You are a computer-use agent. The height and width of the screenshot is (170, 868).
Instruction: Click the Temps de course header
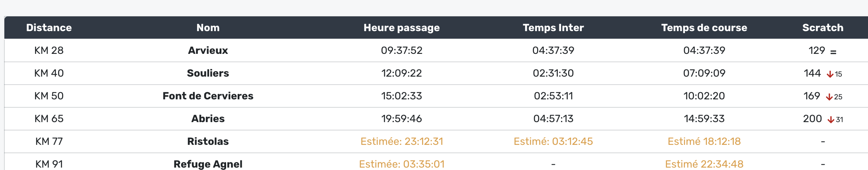[704, 28]
